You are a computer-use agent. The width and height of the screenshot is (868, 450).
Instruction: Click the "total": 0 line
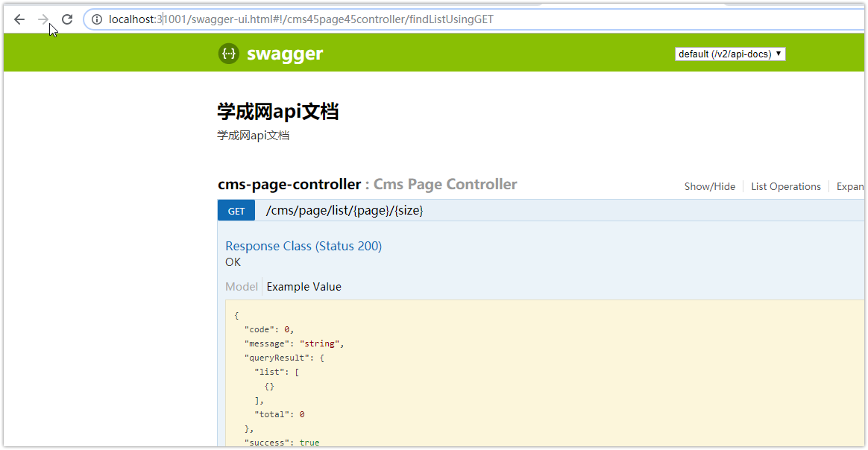280,414
